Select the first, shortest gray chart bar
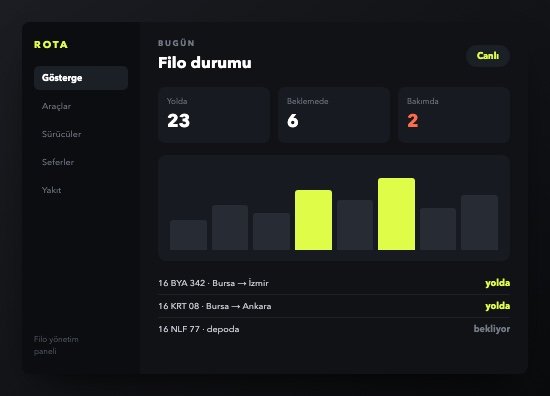550x396 pixels. [188, 235]
